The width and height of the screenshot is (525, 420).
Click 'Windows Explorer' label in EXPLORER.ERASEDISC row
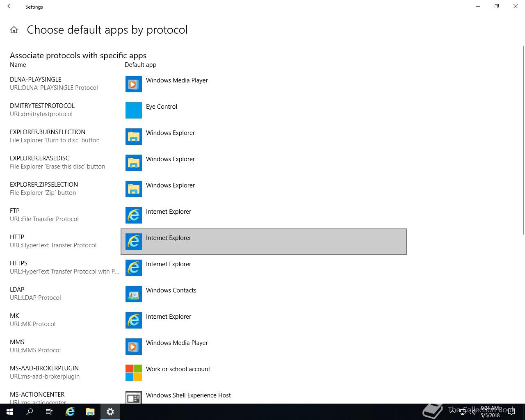coord(170,159)
